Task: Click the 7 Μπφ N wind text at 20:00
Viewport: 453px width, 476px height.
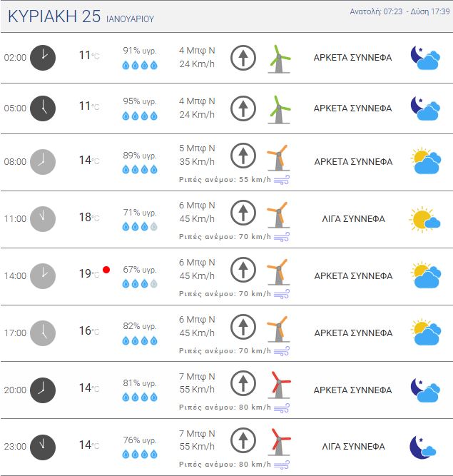Action: point(197,376)
